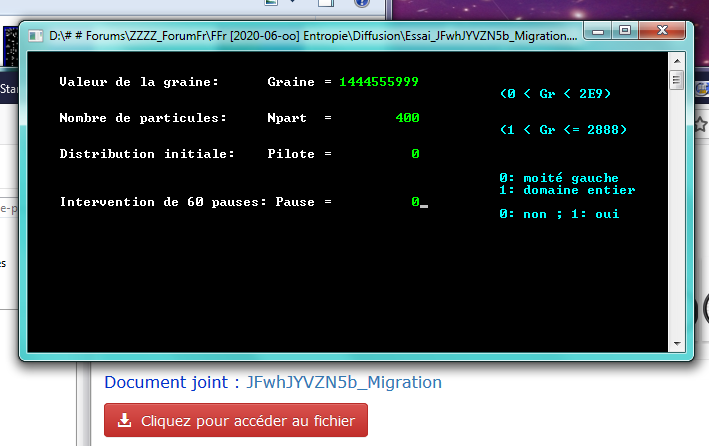
Task: Click the 'Valeur de la graine:' label
Action: 139,82
